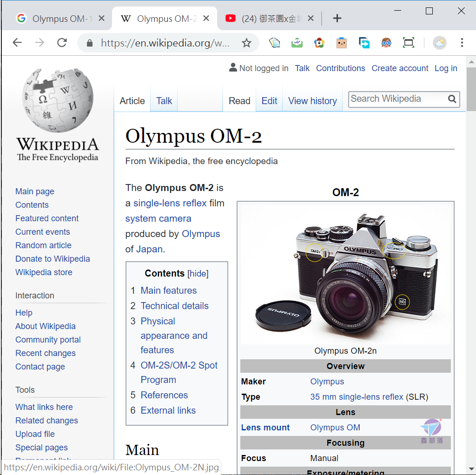Viewport: 476px width, 475px height.
Task: Open the Upload file link
Action: pyautogui.click(x=35, y=434)
